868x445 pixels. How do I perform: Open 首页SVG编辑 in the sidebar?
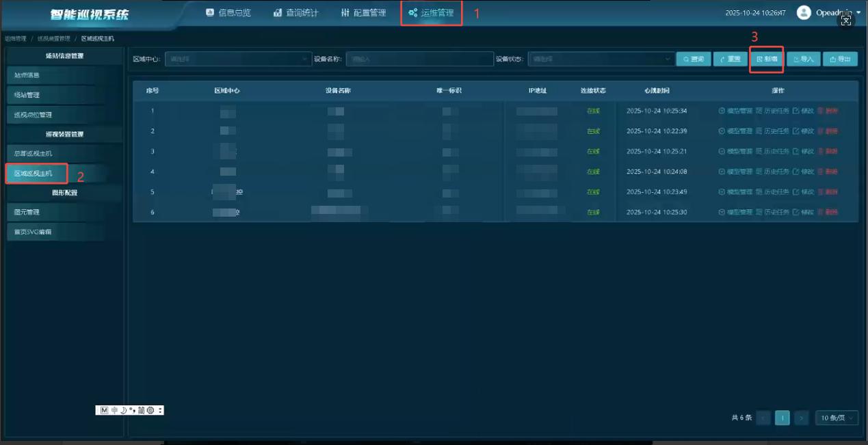coord(33,232)
